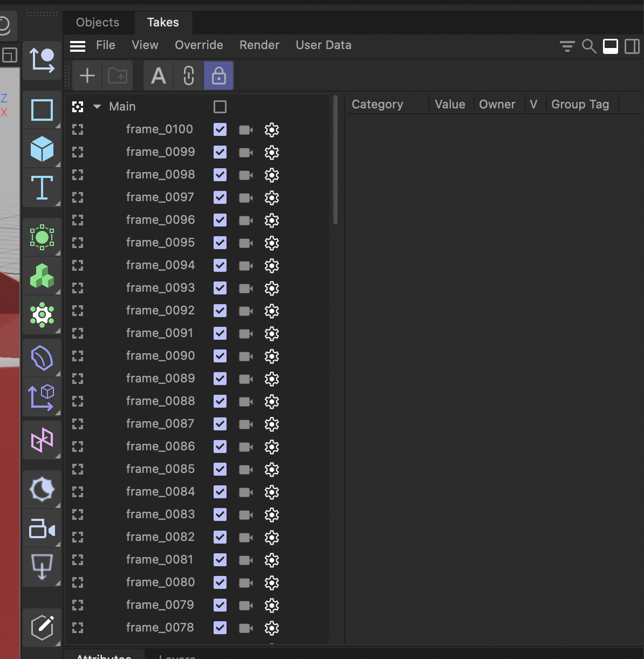Click the camera marker beside frame_0100
Viewport: 644px width, 659px height.
pos(245,129)
